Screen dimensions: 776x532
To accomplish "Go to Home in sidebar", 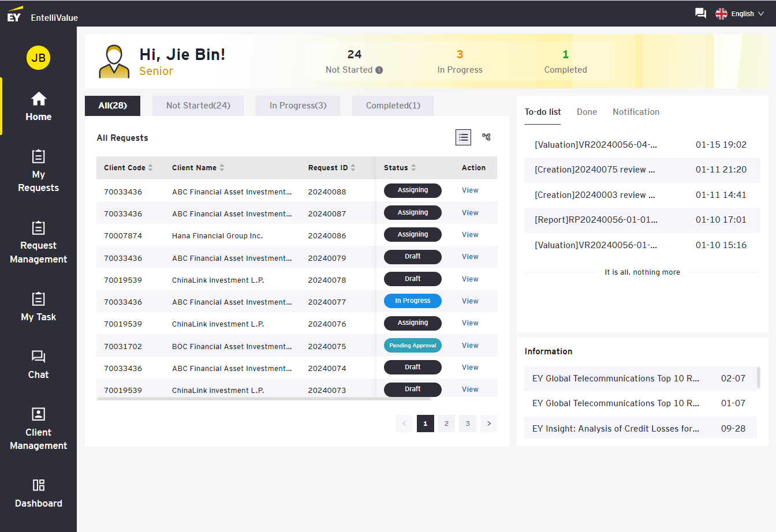I will pos(39,106).
